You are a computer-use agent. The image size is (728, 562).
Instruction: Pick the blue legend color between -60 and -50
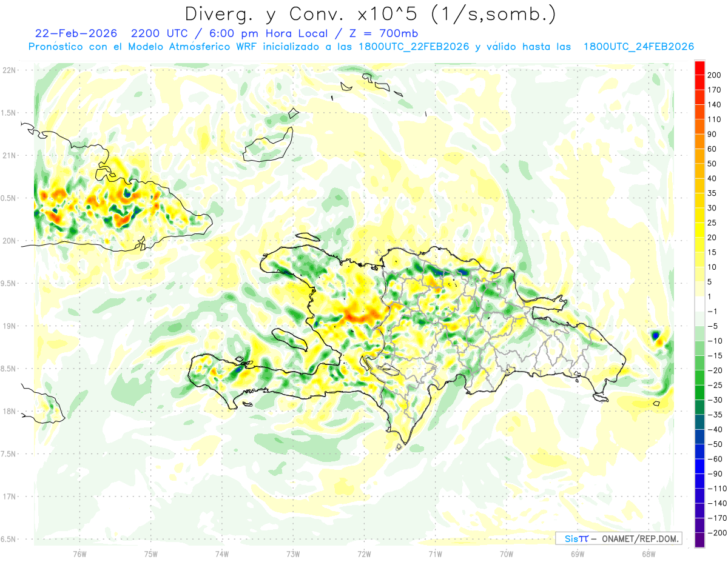point(699,452)
